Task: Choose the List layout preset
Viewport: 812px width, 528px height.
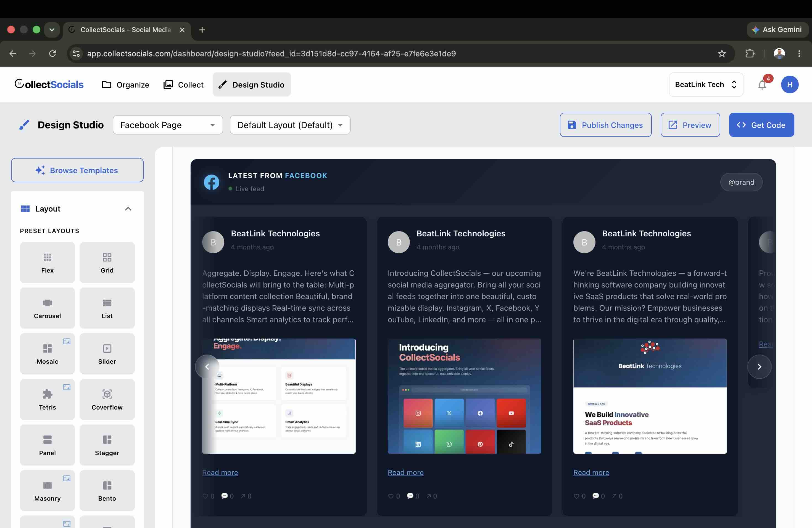Action: tap(107, 308)
